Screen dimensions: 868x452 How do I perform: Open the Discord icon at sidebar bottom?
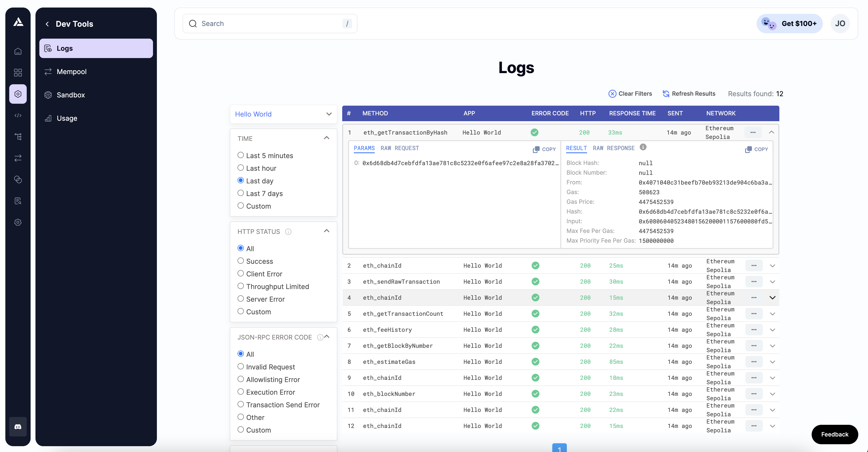point(18,427)
